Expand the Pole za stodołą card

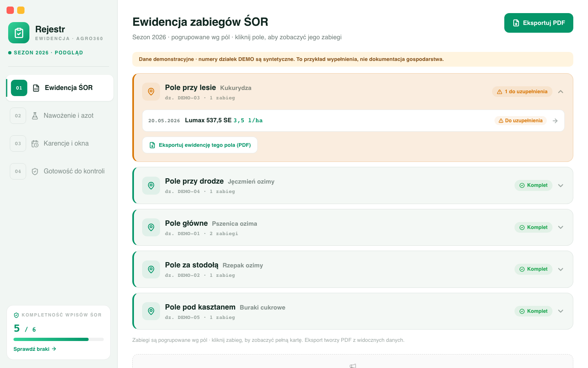561,269
